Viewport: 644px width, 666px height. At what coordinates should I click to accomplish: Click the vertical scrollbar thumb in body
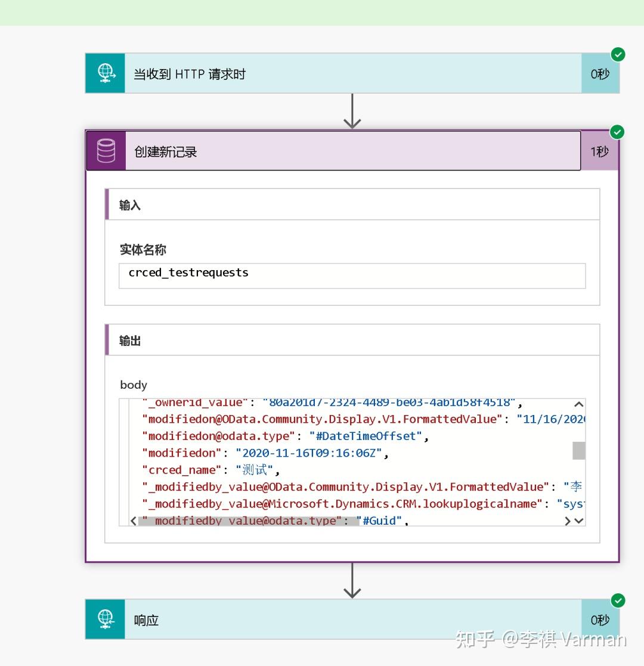tap(578, 450)
